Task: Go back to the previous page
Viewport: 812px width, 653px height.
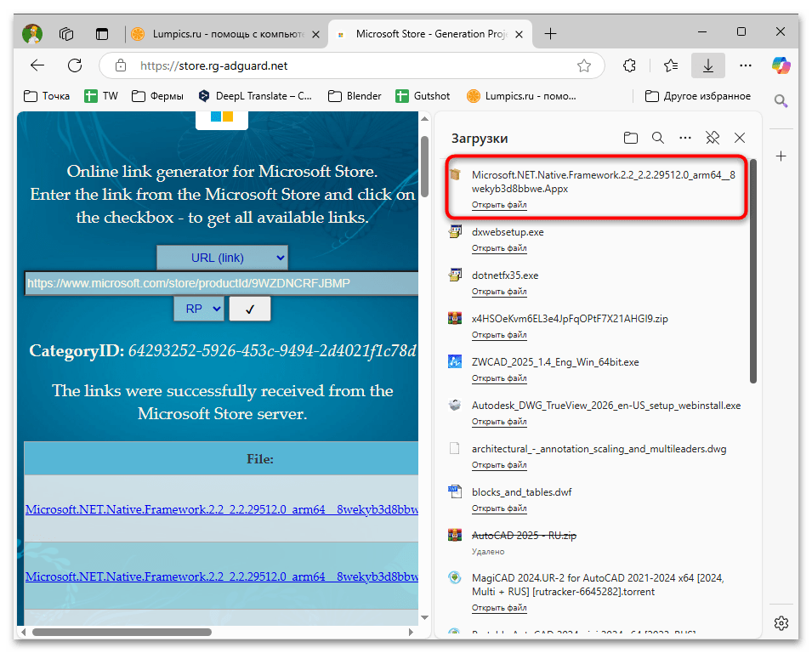Action: pos(37,65)
